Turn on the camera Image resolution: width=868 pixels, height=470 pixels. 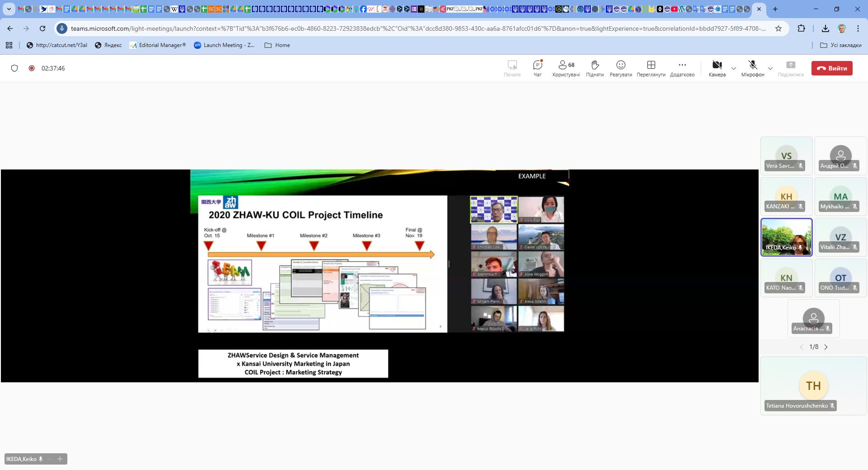click(717, 68)
